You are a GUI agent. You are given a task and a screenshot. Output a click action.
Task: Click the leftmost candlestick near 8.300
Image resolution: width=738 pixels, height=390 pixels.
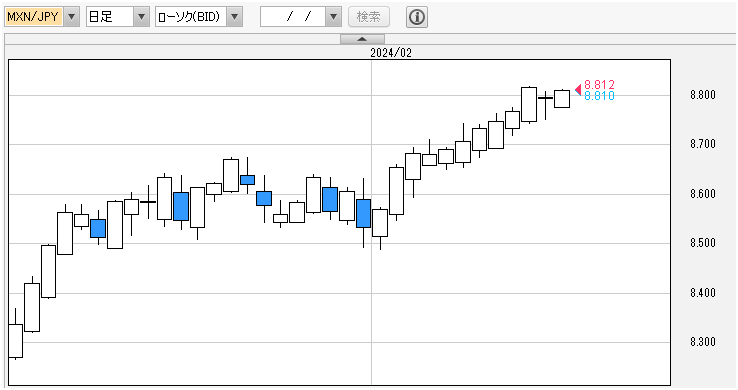click(x=16, y=341)
